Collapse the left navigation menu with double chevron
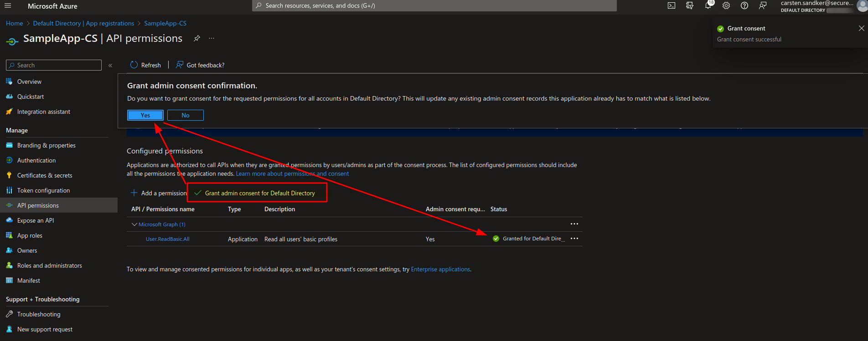 [110, 66]
